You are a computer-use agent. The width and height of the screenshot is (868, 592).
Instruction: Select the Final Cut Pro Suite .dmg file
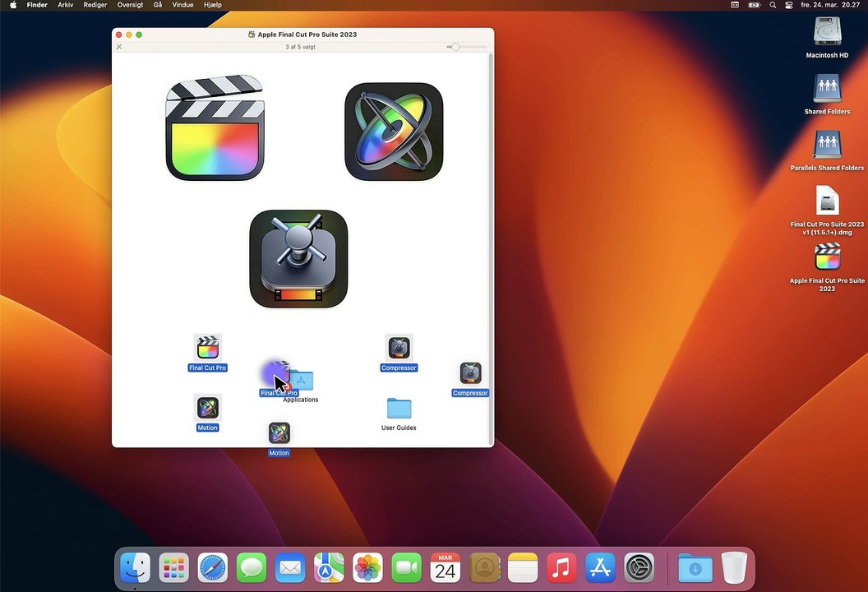click(x=827, y=201)
